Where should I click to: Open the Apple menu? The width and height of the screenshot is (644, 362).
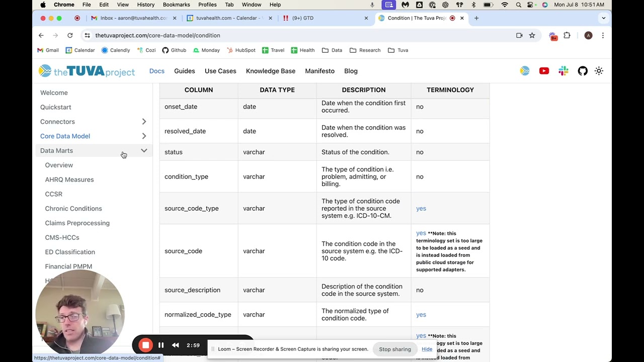[43, 5]
